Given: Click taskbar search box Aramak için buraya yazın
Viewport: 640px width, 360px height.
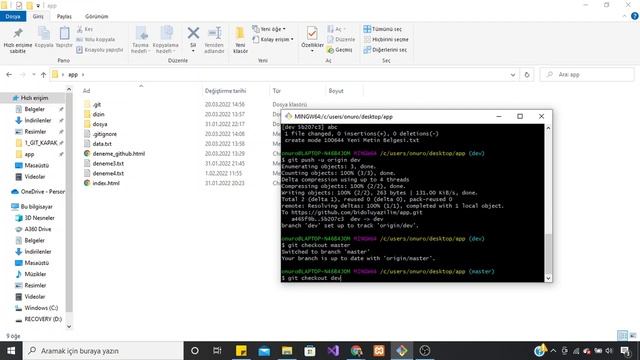Looking at the screenshot, I should click(x=103, y=351).
